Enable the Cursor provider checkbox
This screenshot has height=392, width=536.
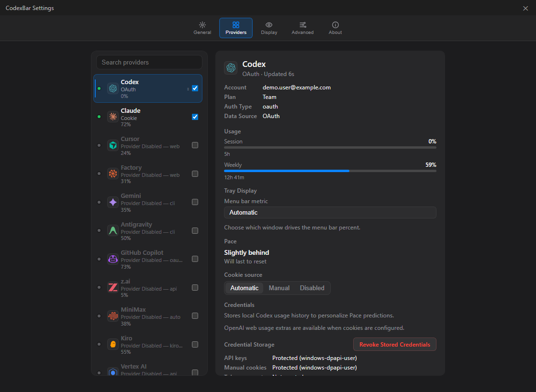pos(195,145)
